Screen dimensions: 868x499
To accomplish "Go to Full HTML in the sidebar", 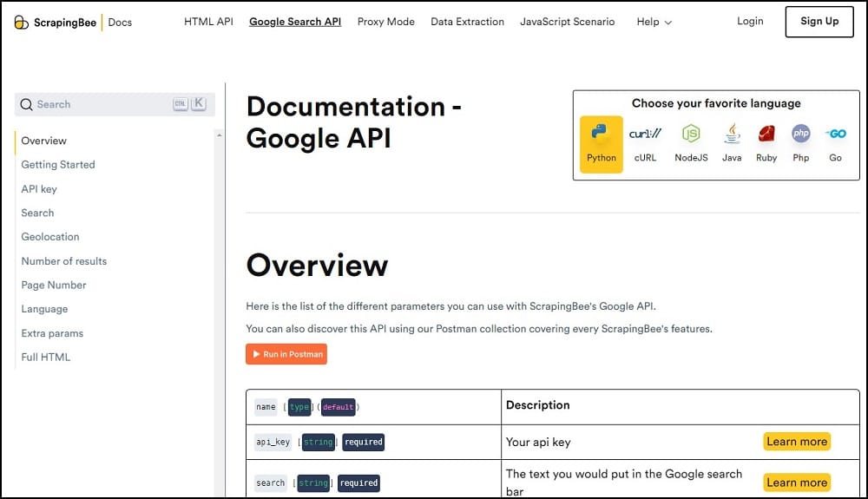I will 45,357.
